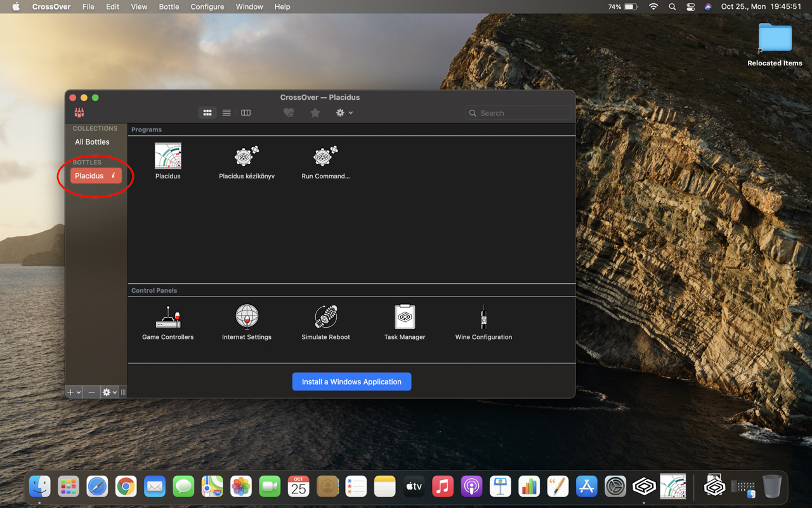
Task: Open Finder from the Dock
Action: click(40, 487)
